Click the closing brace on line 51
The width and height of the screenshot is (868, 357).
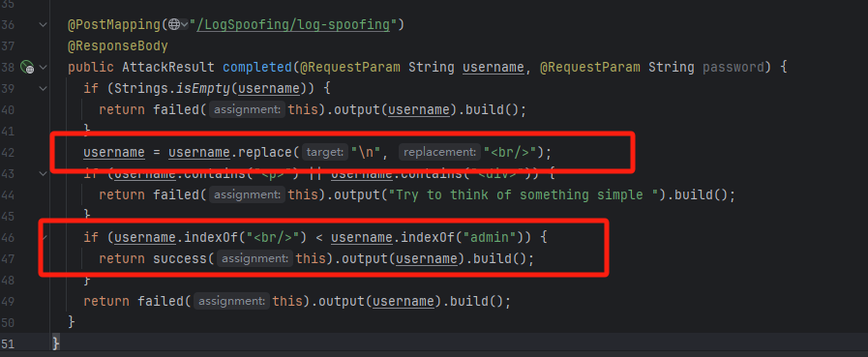click(x=55, y=343)
